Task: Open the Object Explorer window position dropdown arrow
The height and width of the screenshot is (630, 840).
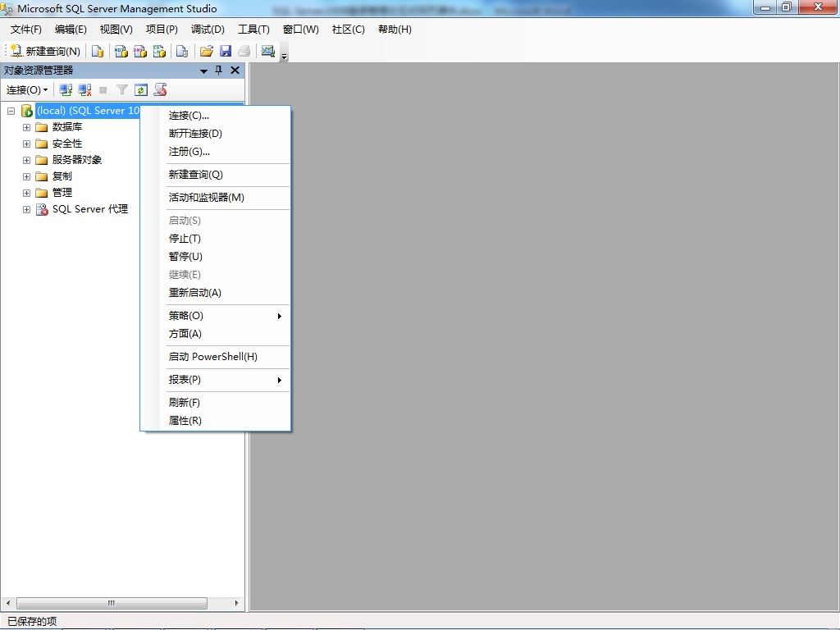Action: point(203,71)
